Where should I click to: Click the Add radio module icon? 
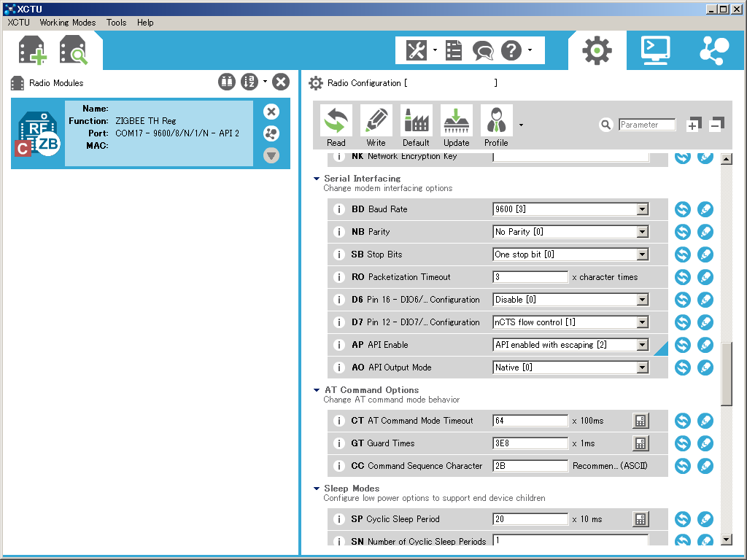(x=32, y=51)
